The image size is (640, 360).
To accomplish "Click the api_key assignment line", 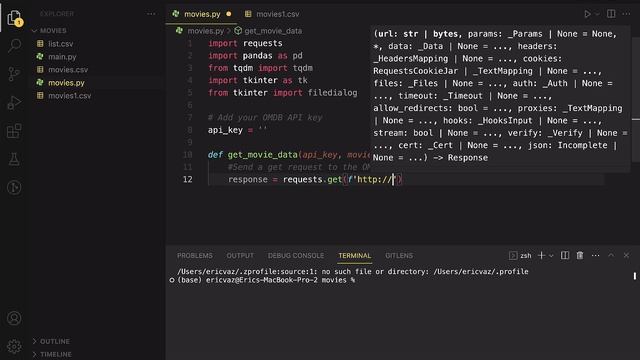I will tap(237, 130).
